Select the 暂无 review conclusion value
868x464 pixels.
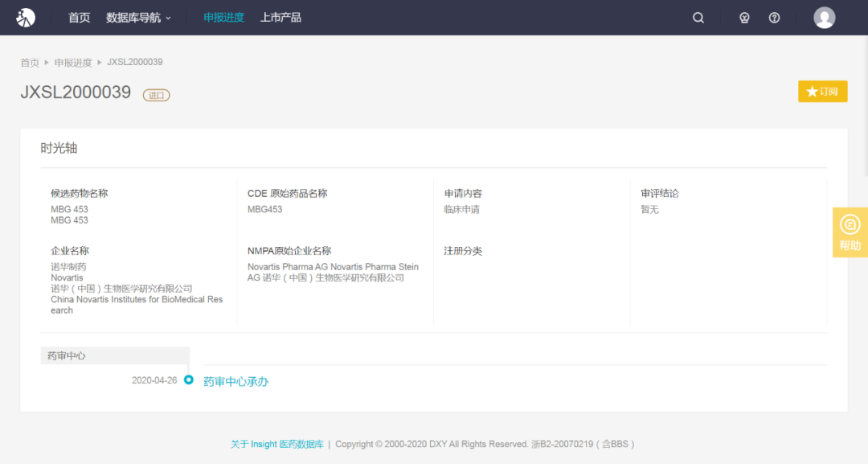point(650,209)
